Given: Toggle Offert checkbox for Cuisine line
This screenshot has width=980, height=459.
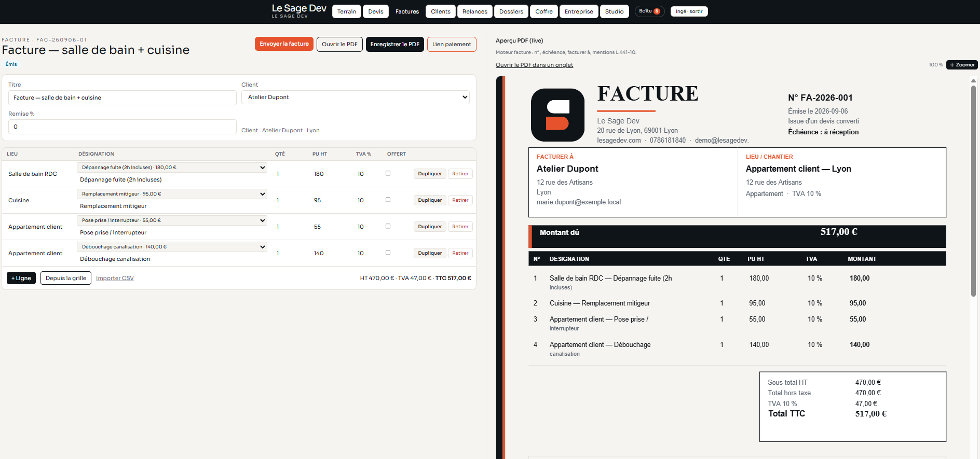Looking at the screenshot, I should [x=388, y=200].
